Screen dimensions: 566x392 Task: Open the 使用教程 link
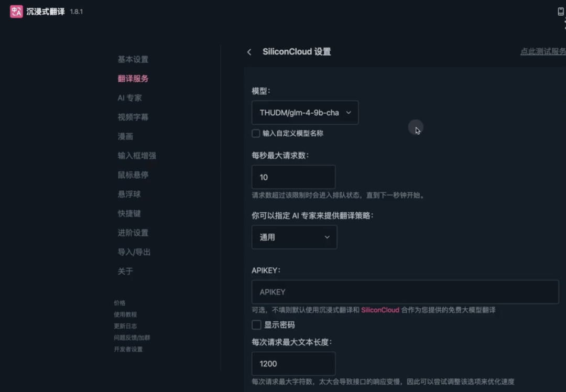tap(125, 314)
